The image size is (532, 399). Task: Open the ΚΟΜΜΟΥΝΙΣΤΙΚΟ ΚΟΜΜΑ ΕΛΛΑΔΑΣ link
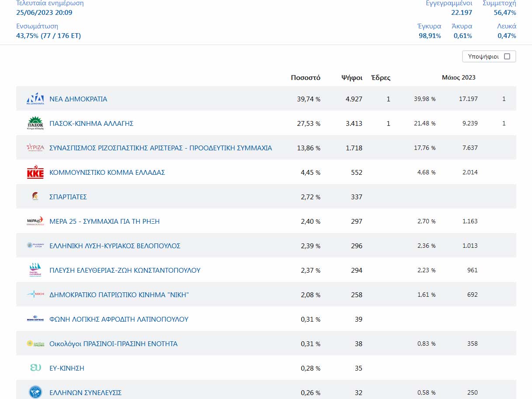click(x=107, y=173)
